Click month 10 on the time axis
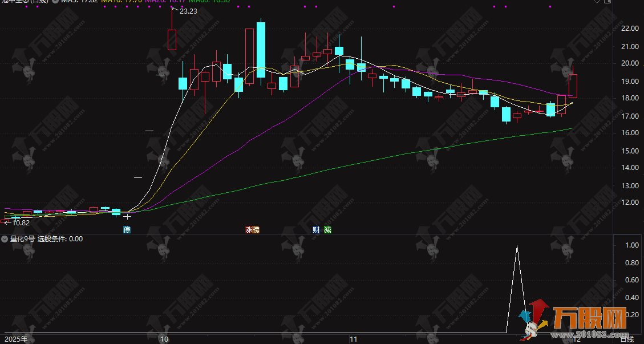644x344 pixels. 164,339
